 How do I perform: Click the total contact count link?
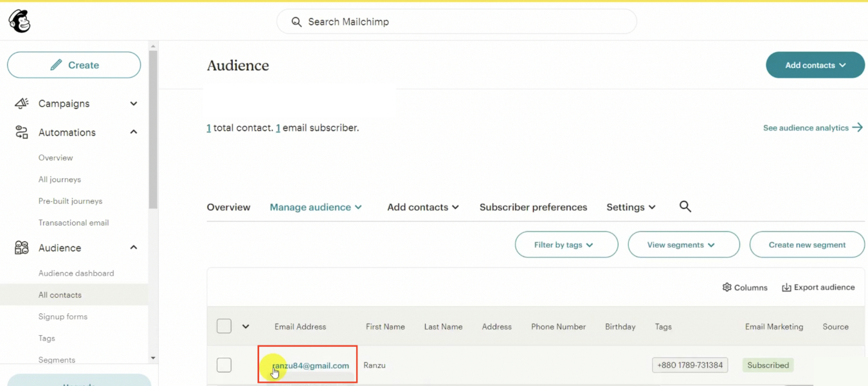208,128
